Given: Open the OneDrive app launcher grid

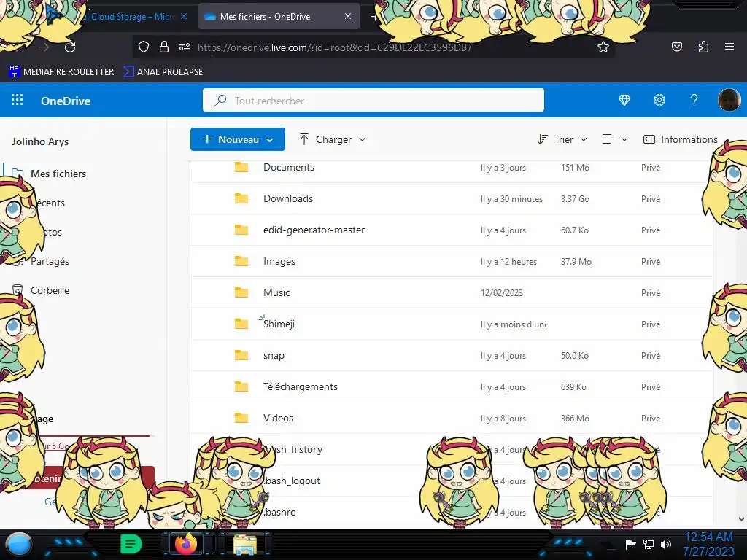Looking at the screenshot, I should (x=18, y=99).
